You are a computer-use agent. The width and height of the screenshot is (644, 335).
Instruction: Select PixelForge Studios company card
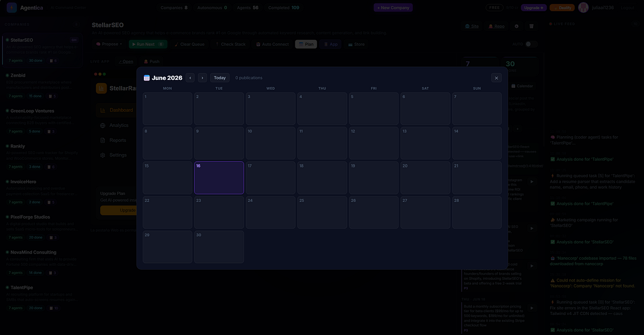click(x=42, y=228)
